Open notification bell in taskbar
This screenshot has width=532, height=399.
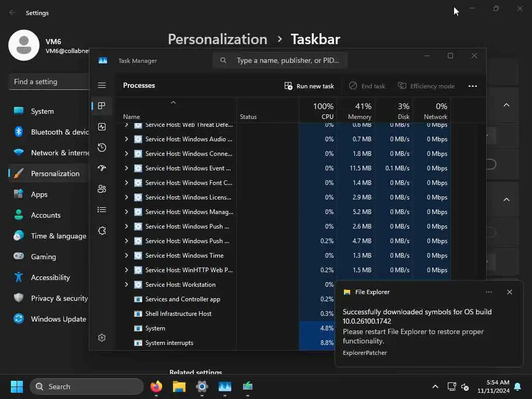tap(518, 387)
